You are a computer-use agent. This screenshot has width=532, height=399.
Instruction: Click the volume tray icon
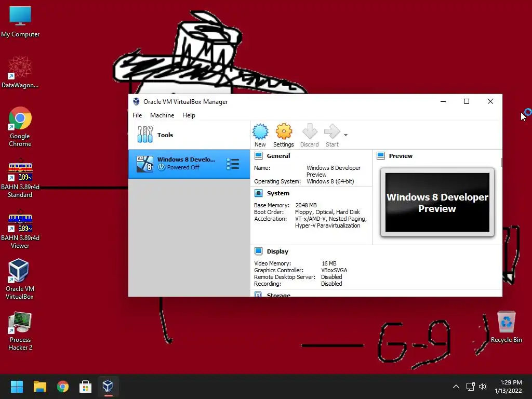coord(483,387)
